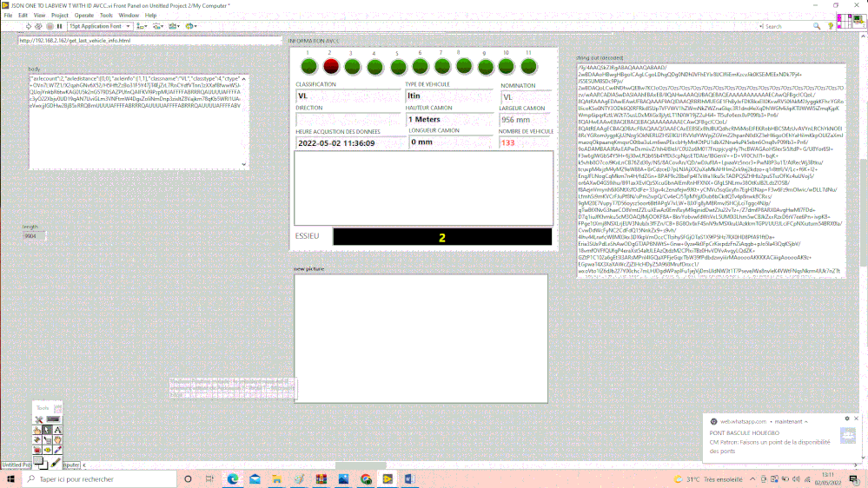The width and height of the screenshot is (868, 488).
Task: Open the View menu
Action: pos(39,16)
